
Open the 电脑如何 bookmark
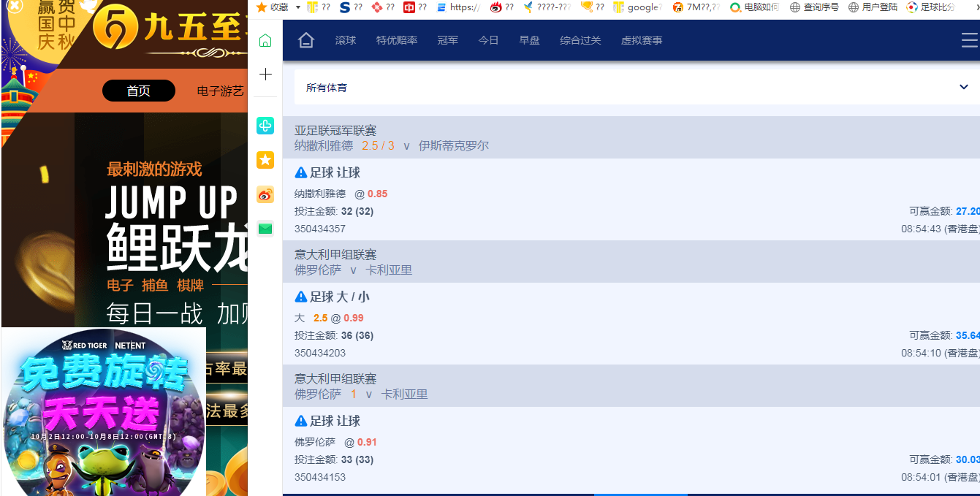click(755, 7)
